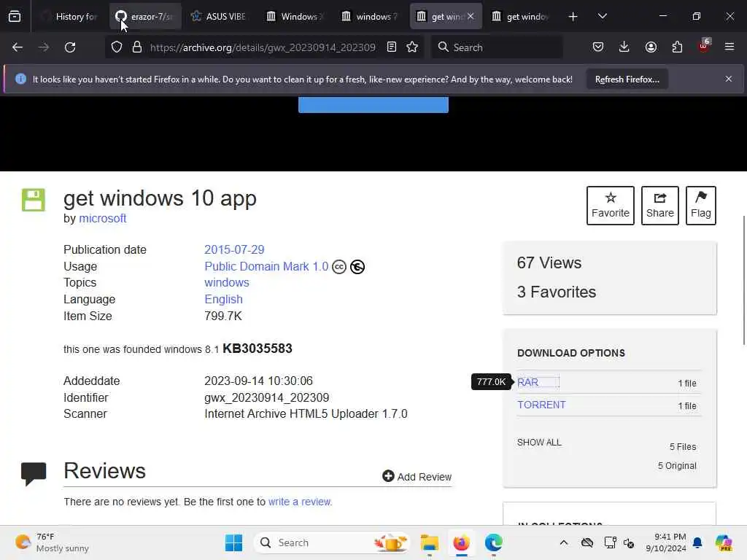Click the URL address bar

(x=263, y=47)
